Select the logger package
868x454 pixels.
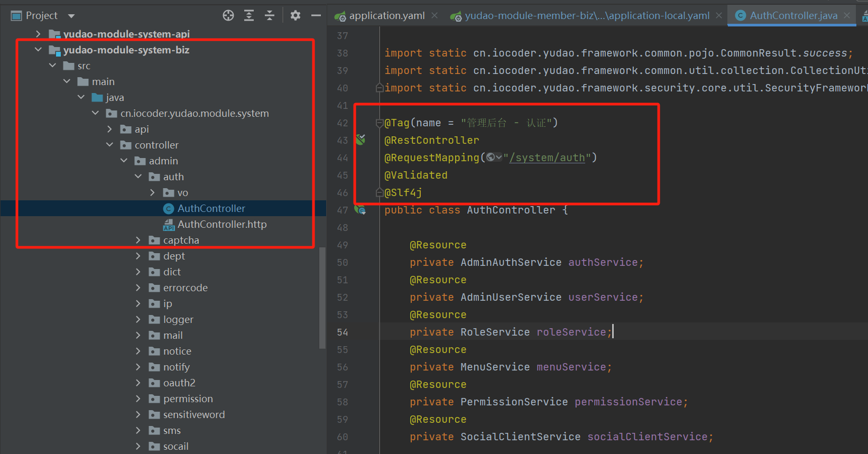pyautogui.click(x=178, y=319)
